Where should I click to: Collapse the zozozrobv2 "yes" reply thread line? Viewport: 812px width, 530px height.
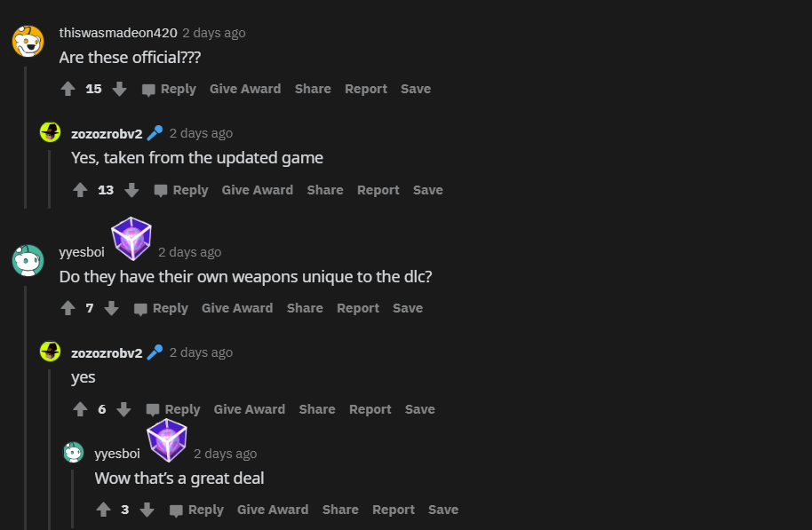[x=49, y=449]
